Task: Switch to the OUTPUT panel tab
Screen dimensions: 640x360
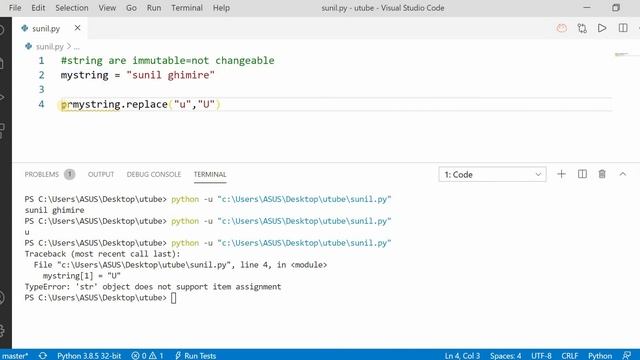Action: coord(101,174)
